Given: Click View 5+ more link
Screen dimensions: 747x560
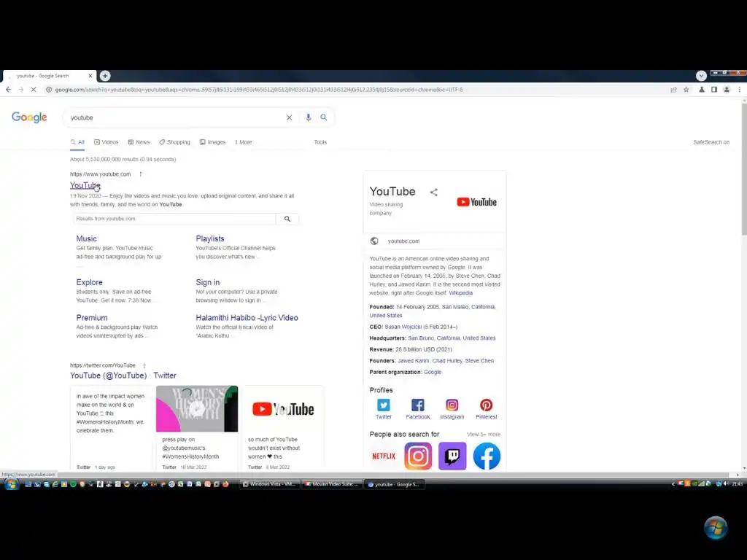Looking at the screenshot, I should click(484, 435).
